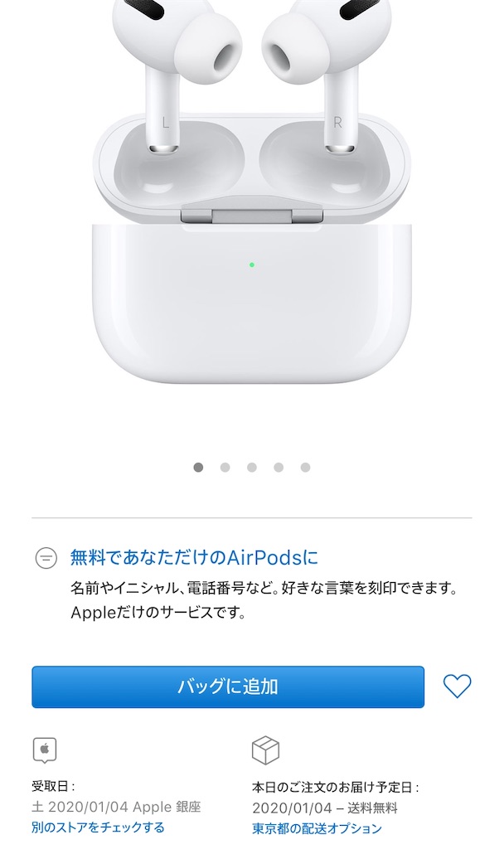The width and height of the screenshot is (504, 849).
Task: Click the バッグに追加 button
Action: (228, 686)
